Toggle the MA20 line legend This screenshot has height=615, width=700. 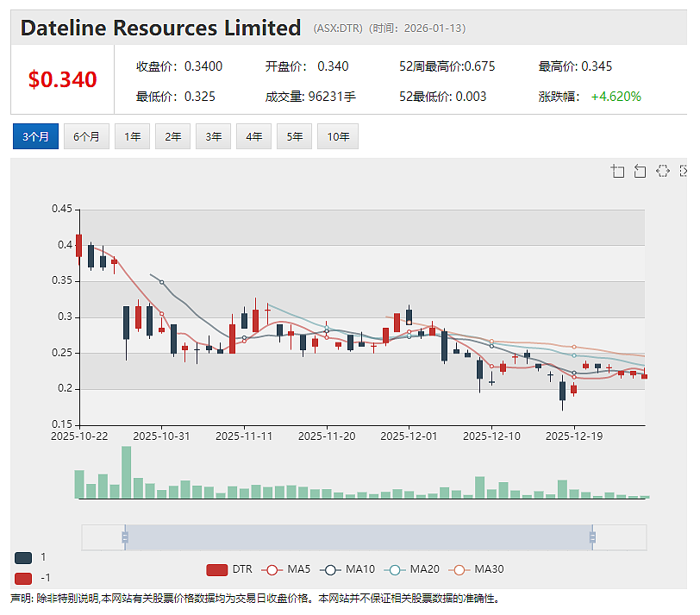pos(411,569)
